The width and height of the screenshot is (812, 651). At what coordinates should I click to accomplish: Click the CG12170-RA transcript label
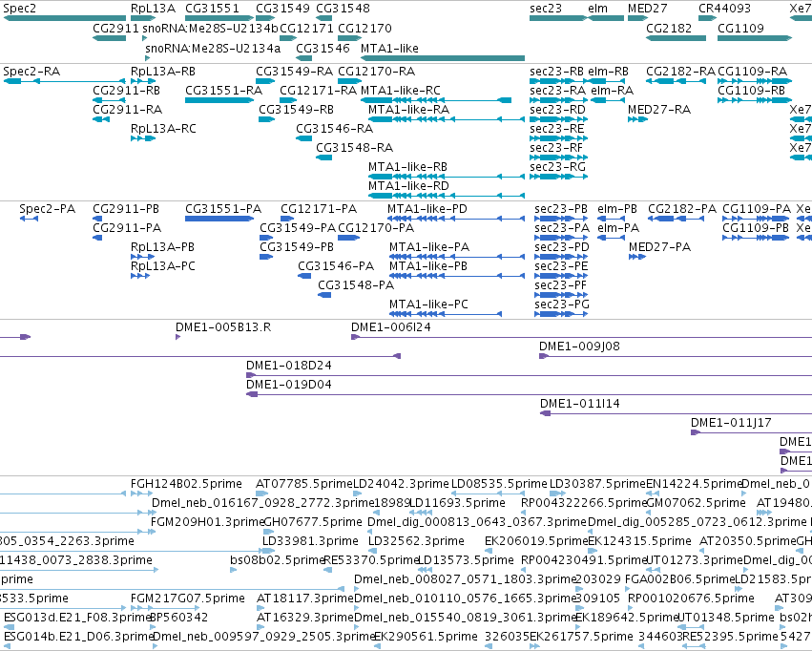377,72
